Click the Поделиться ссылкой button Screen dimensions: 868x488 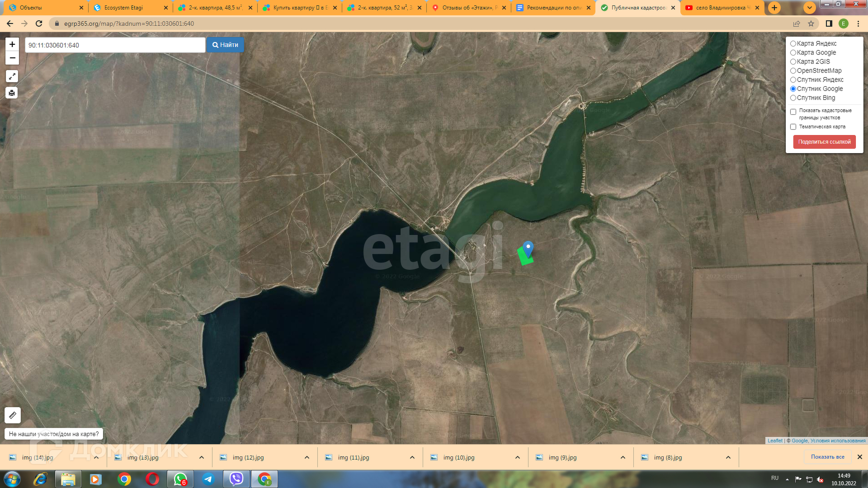coord(824,142)
